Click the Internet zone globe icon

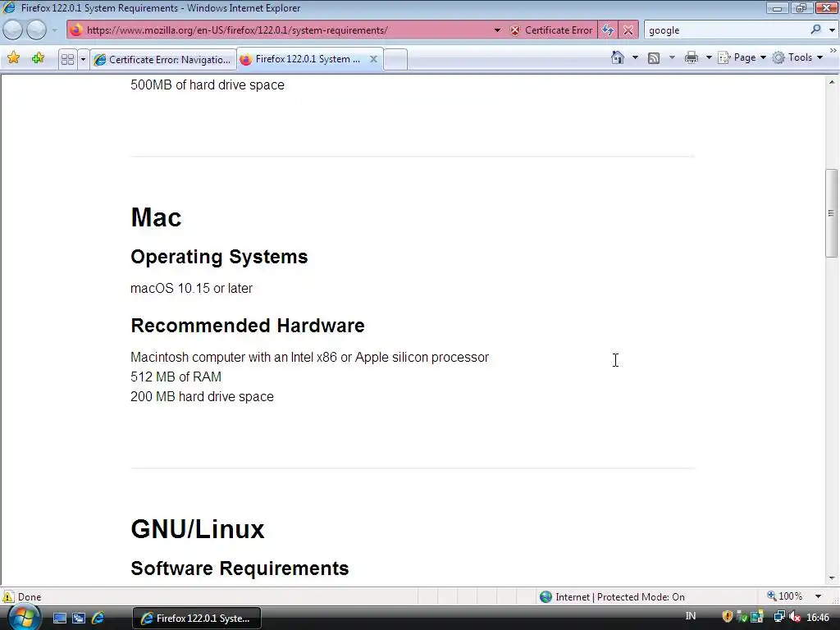[546, 596]
